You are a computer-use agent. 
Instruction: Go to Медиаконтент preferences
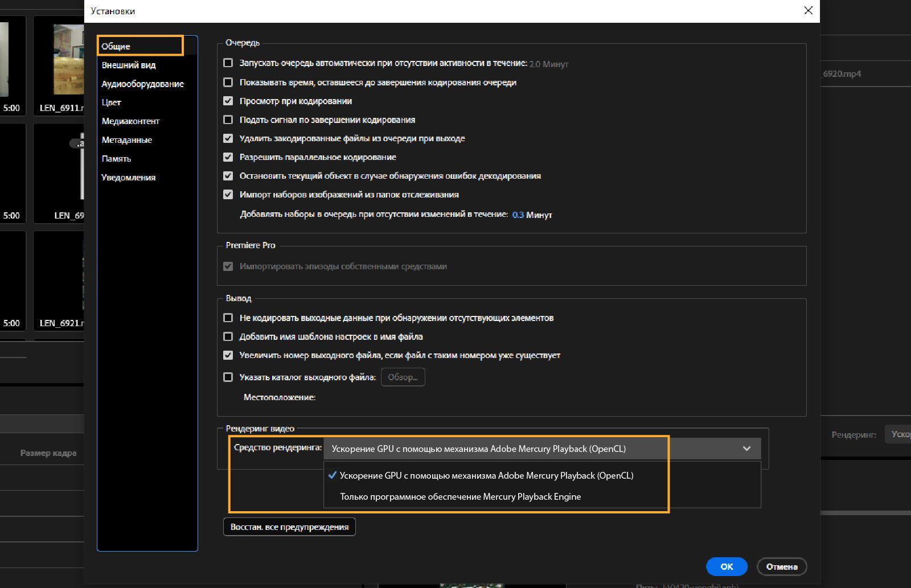(130, 121)
